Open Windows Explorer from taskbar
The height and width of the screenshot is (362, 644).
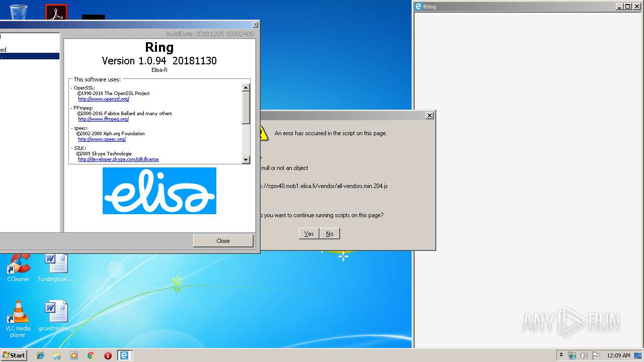click(57, 355)
